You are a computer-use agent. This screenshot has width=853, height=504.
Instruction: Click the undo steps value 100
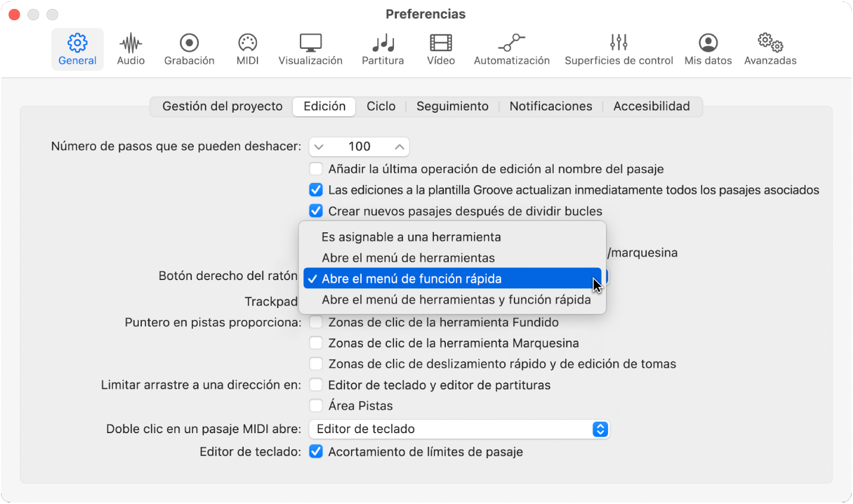point(359,147)
